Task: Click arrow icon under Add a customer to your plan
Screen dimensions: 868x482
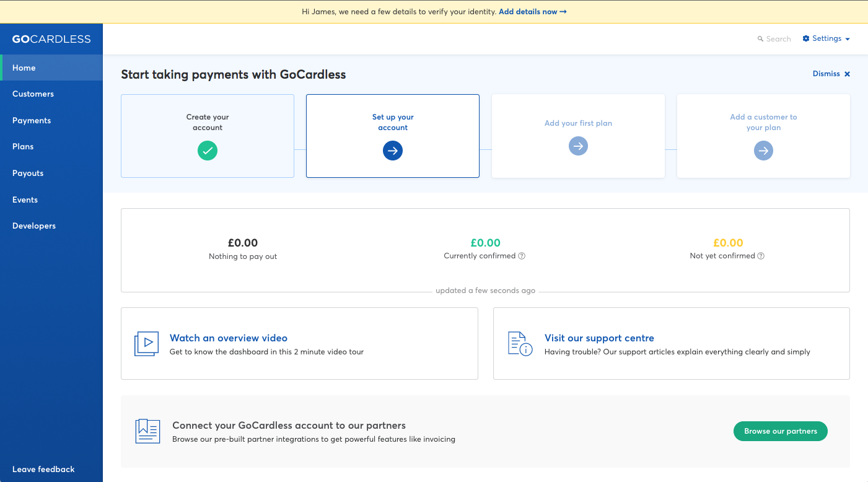Action: click(x=763, y=151)
